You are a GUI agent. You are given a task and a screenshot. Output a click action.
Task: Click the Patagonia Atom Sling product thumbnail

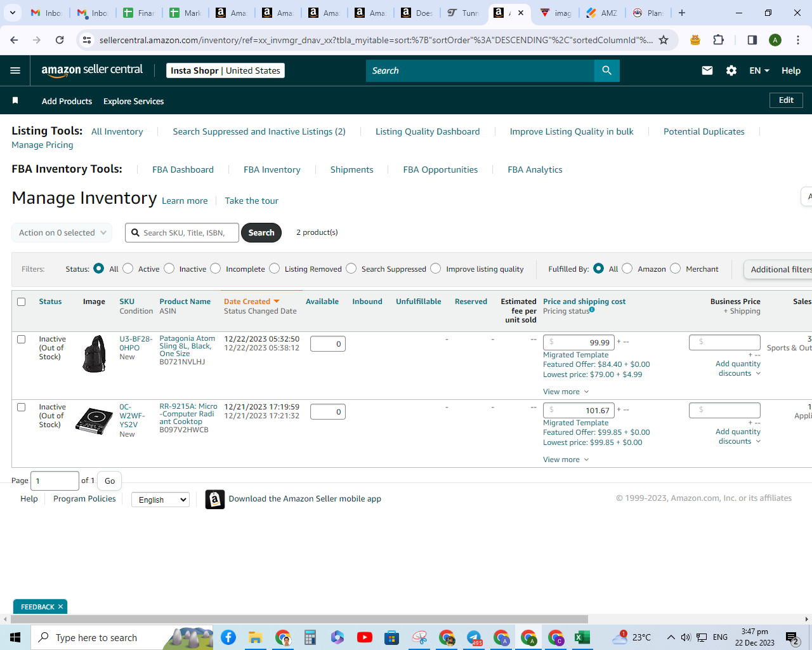coord(94,354)
